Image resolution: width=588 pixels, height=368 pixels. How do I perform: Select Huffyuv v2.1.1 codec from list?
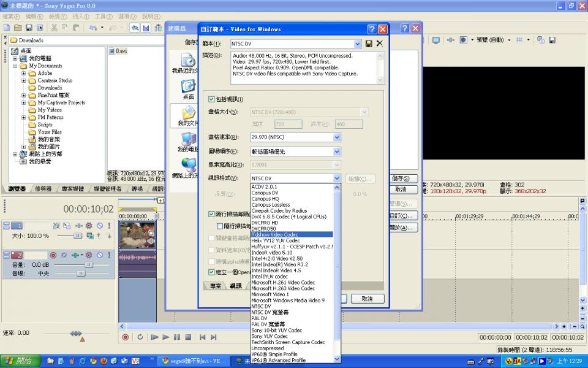(x=292, y=247)
